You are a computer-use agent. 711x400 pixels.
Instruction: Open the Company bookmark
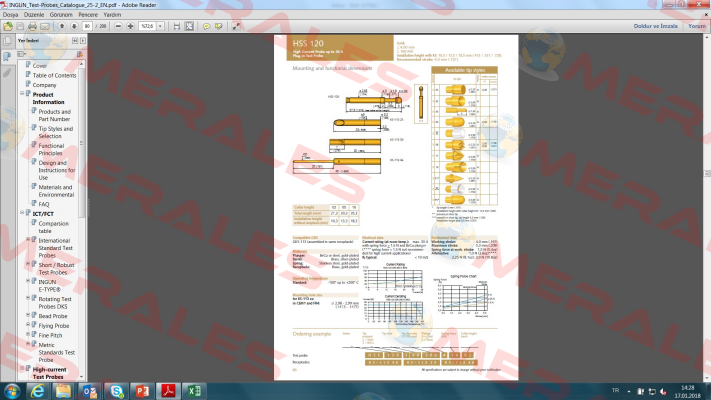click(44, 85)
